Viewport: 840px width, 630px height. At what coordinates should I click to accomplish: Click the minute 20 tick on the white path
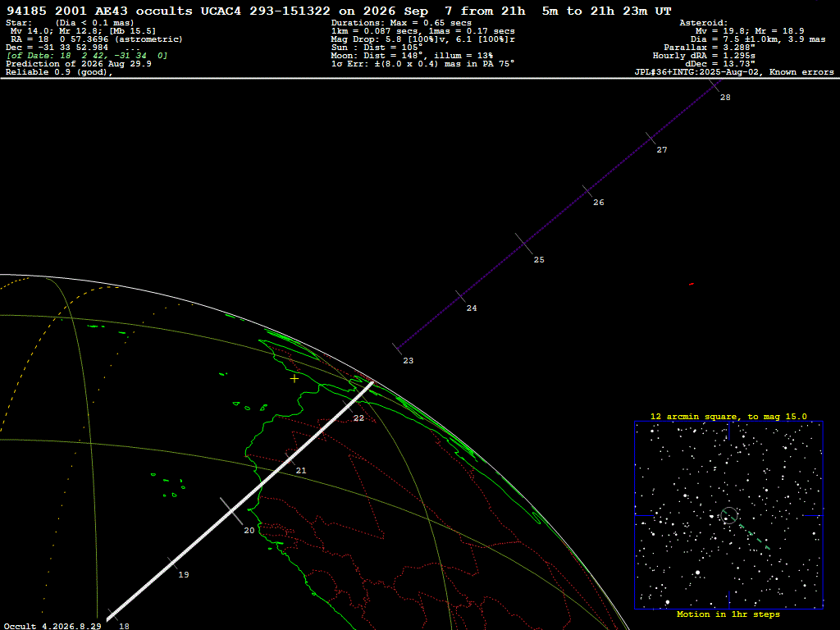click(x=231, y=511)
